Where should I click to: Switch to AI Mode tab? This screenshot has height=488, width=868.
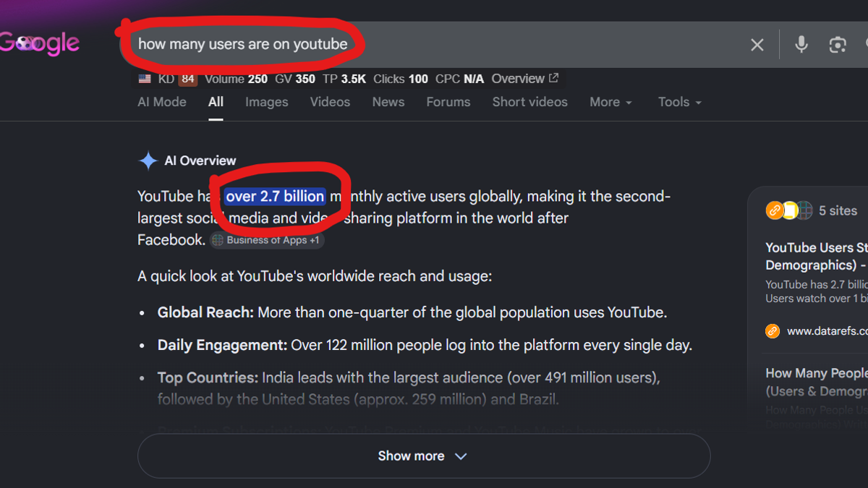pos(162,102)
